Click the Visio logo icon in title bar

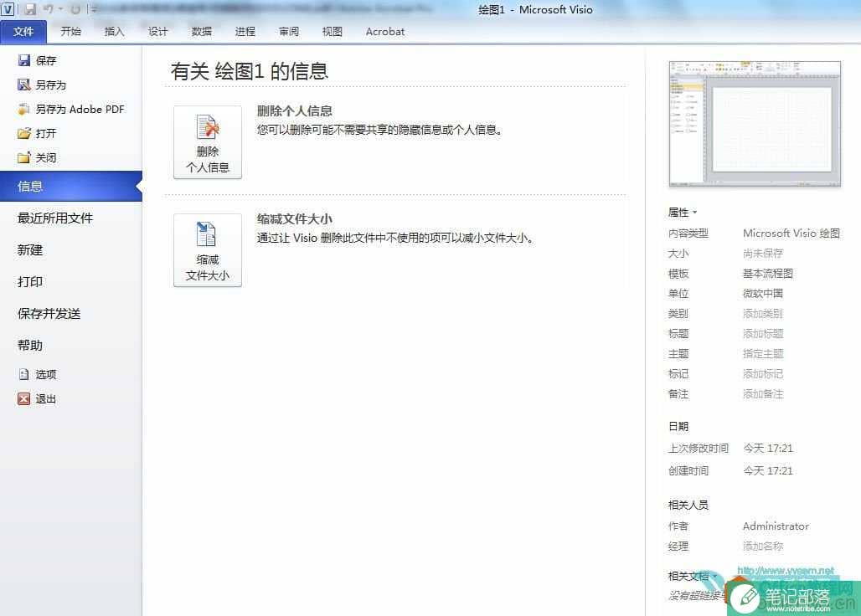(x=8, y=8)
